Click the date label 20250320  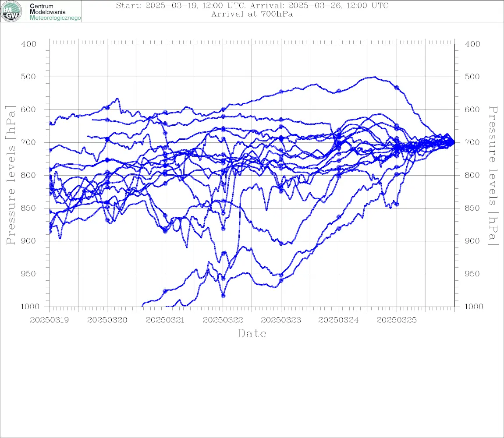(107, 320)
